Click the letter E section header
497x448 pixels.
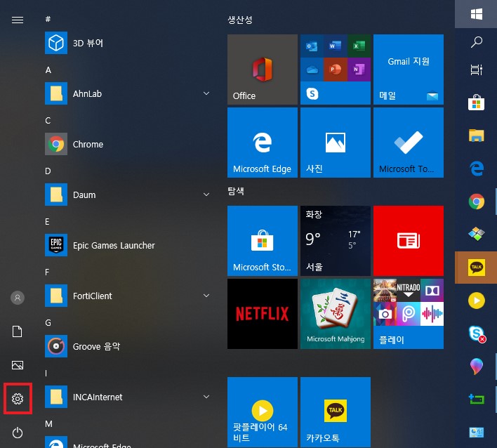coord(47,222)
